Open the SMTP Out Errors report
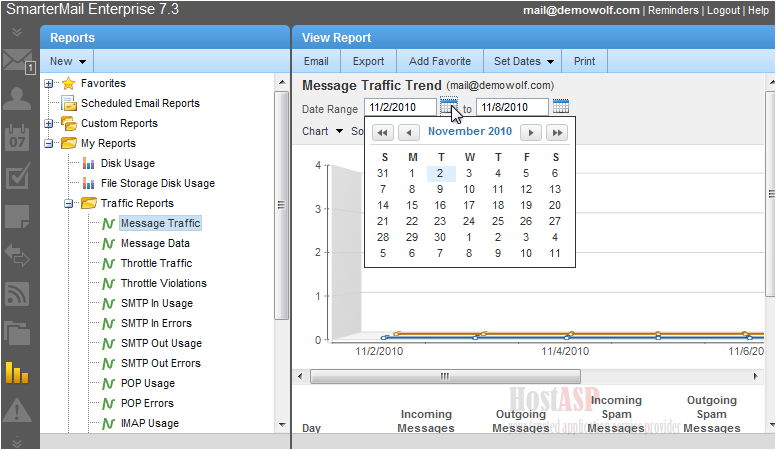This screenshot has height=450, width=776. pos(161,363)
